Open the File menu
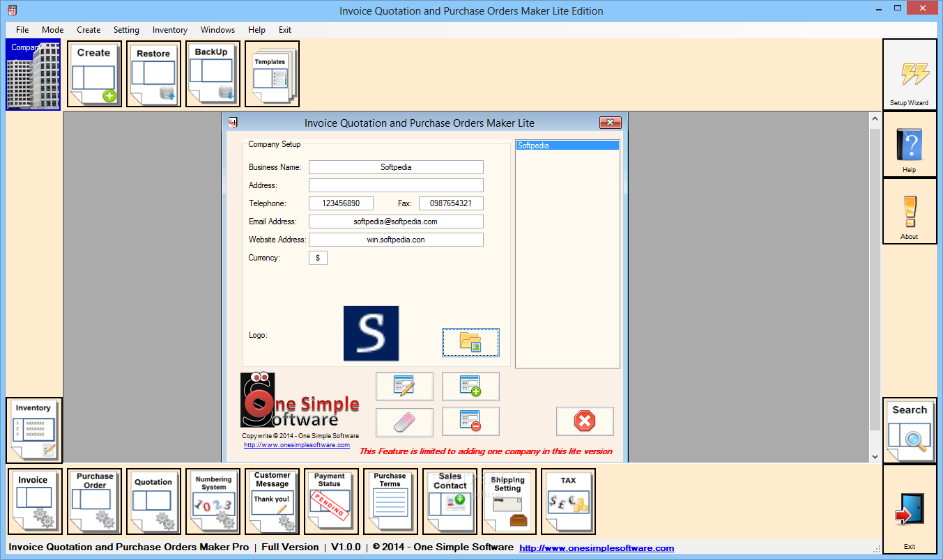 point(22,30)
